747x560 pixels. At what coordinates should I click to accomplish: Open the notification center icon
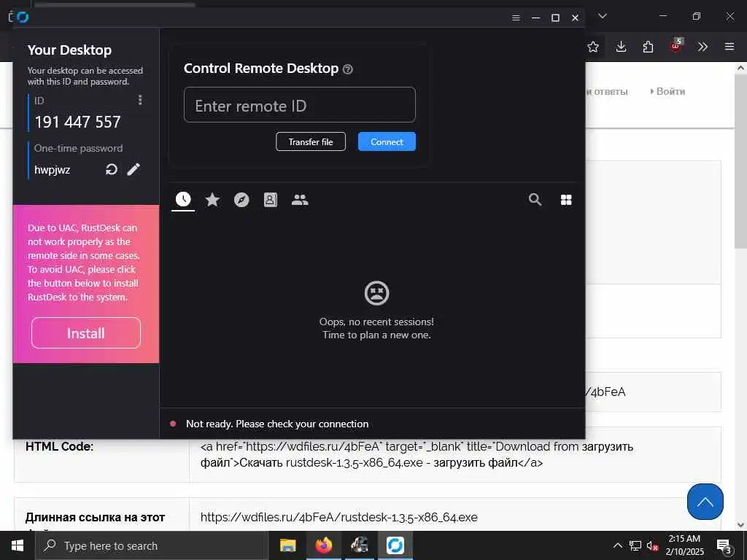pos(724,546)
